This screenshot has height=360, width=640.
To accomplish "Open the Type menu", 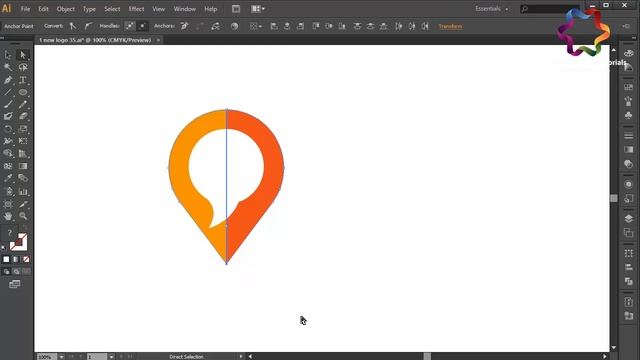I will [89, 9].
